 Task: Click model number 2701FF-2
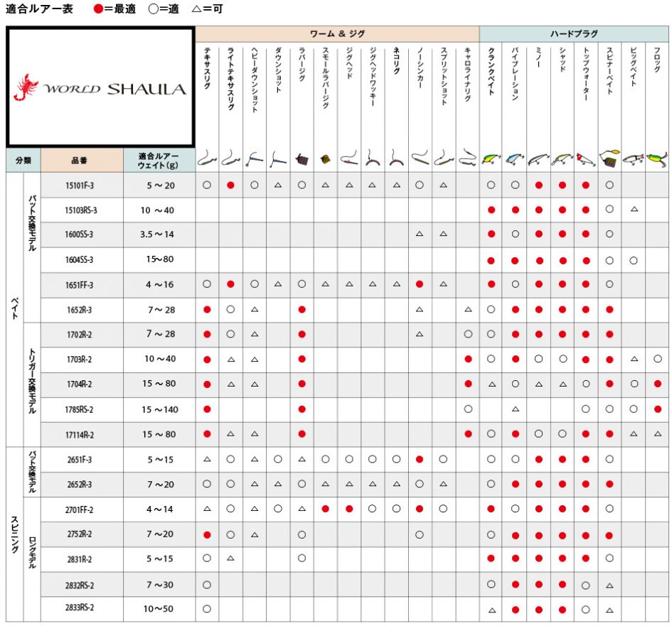click(79, 510)
